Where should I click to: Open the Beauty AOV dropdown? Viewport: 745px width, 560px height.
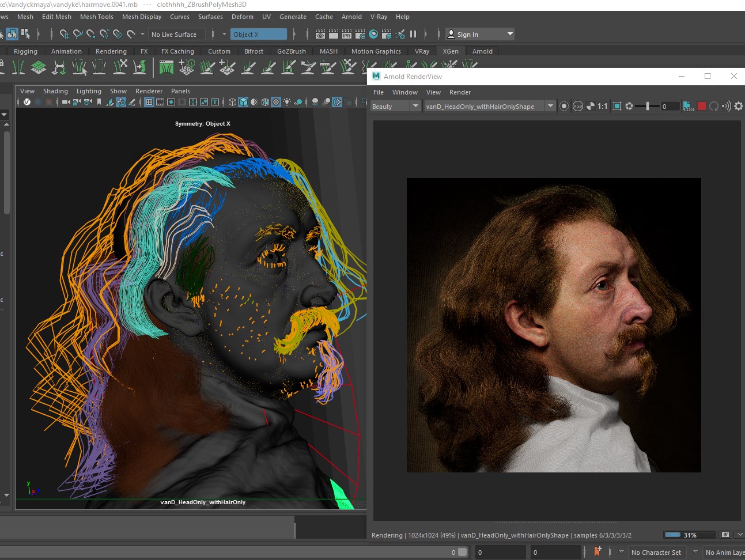click(395, 106)
